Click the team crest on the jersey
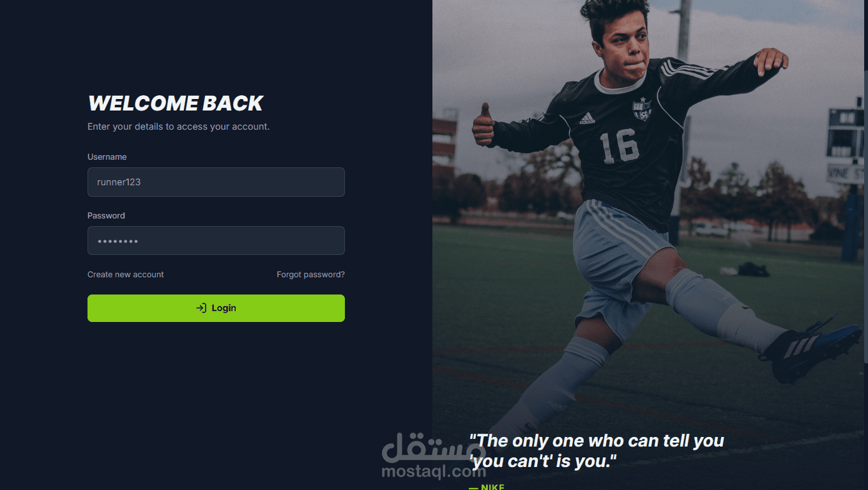The width and height of the screenshot is (868, 490). (642, 109)
